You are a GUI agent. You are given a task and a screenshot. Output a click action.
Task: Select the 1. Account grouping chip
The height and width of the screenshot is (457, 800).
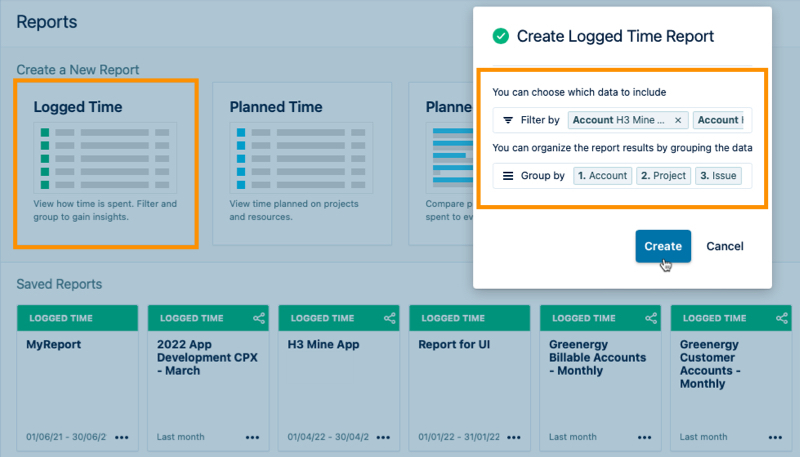coord(603,175)
